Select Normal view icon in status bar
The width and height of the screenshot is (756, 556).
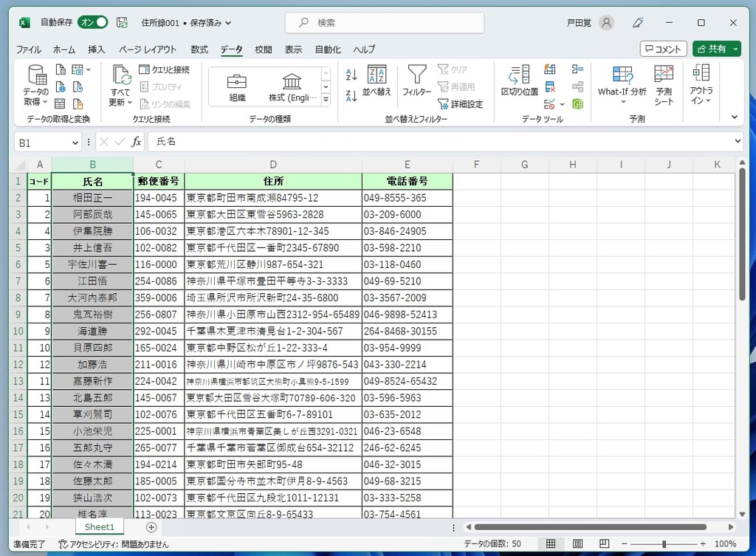click(x=551, y=544)
